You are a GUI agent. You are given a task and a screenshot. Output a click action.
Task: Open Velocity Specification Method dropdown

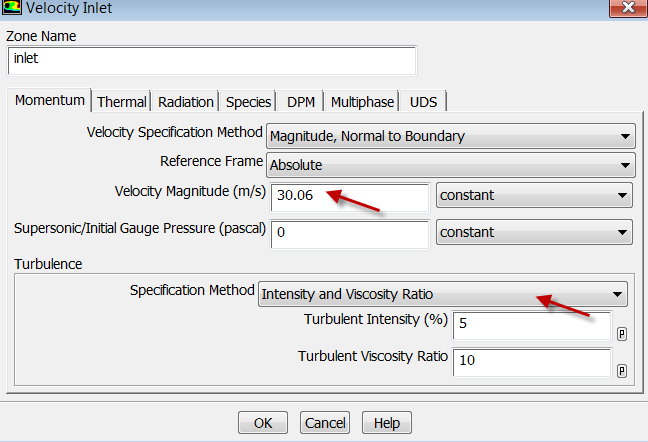pyautogui.click(x=450, y=136)
